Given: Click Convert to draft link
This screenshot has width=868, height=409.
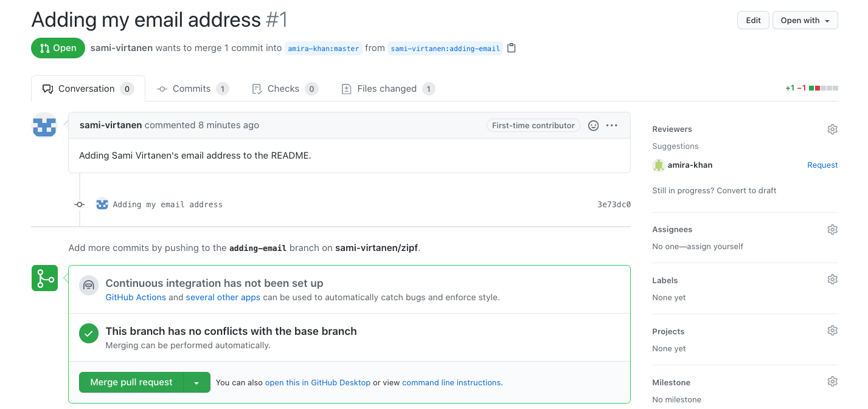Looking at the screenshot, I should [x=746, y=190].
